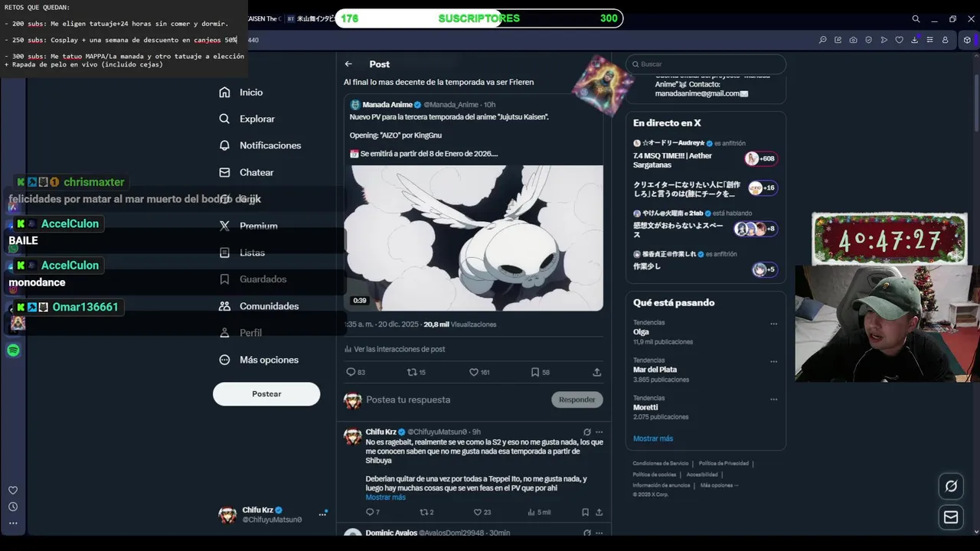Open Mar del Plata trend options menu
This screenshot has width=980, height=551.
[x=774, y=361]
